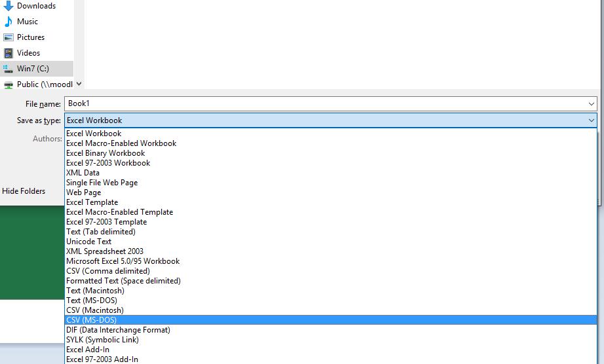
Task: Click Hide Folders button
Action: tap(24, 191)
